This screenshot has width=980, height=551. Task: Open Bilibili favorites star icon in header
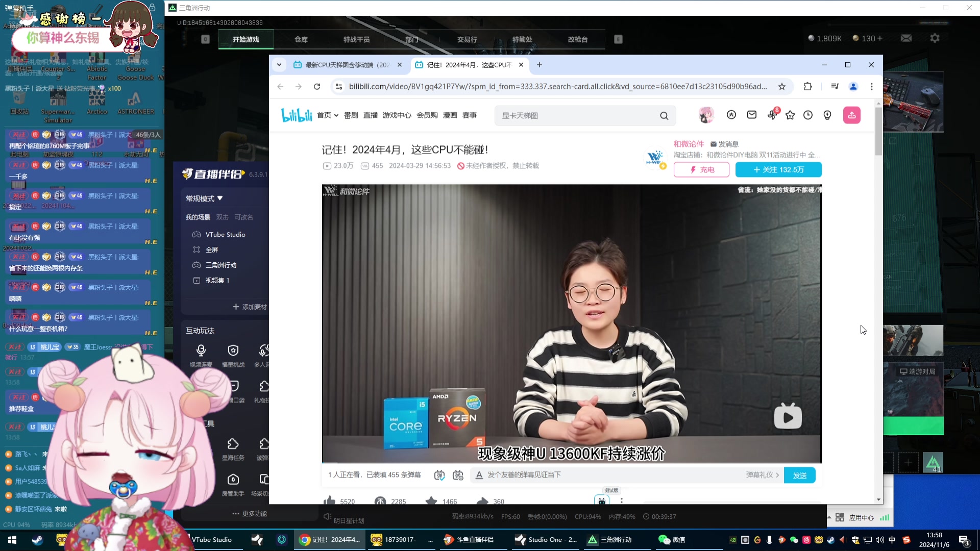pyautogui.click(x=790, y=115)
